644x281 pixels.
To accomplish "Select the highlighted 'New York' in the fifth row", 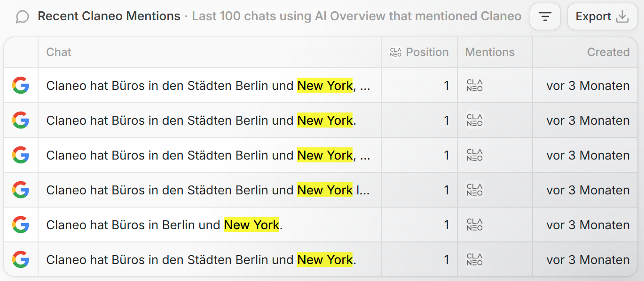I will tap(251, 225).
